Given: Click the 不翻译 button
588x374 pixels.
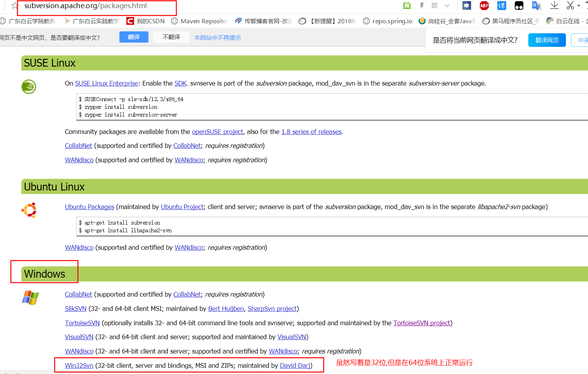Looking at the screenshot, I should pyautogui.click(x=171, y=37).
